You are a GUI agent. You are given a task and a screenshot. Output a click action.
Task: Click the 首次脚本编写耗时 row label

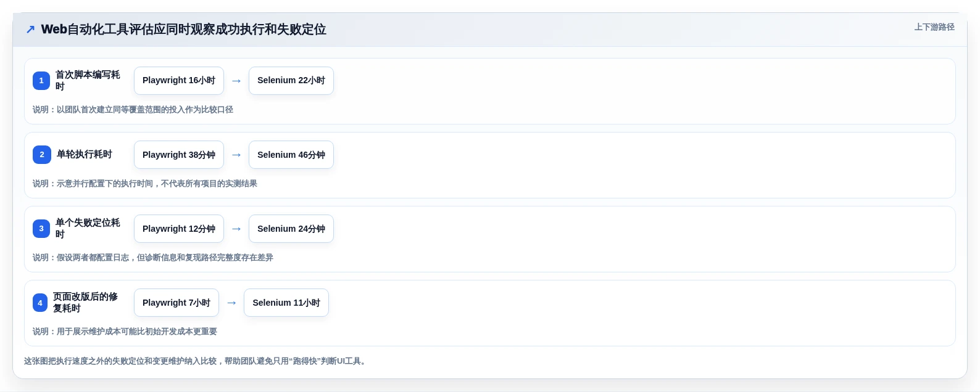88,81
